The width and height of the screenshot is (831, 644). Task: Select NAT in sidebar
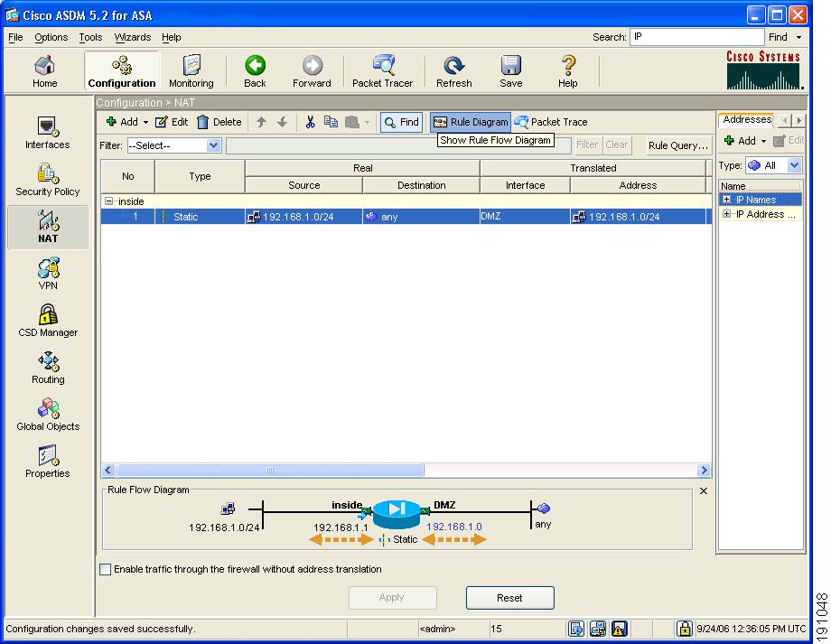click(x=48, y=227)
